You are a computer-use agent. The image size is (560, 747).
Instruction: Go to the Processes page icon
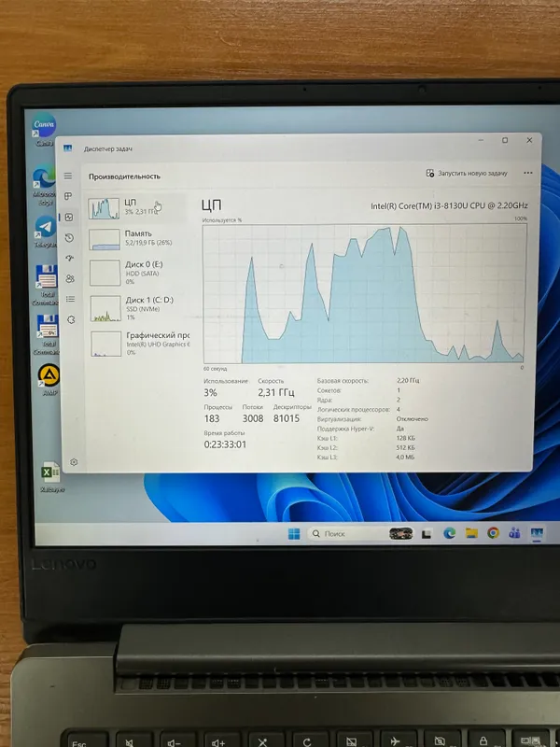pos(68,196)
